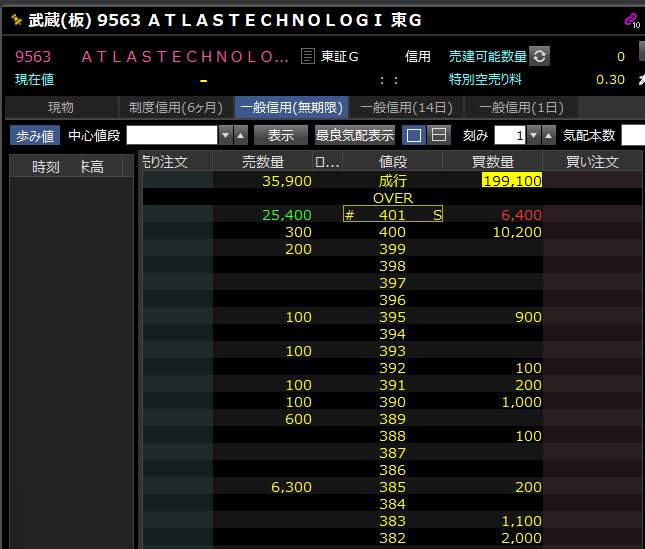
Task: Click the 時刻 column header
Action: click(x=46, y=167)
